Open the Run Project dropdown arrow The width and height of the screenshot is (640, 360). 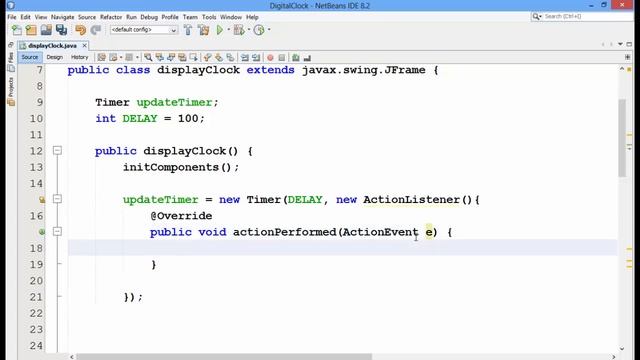click(x=229, y=30)
